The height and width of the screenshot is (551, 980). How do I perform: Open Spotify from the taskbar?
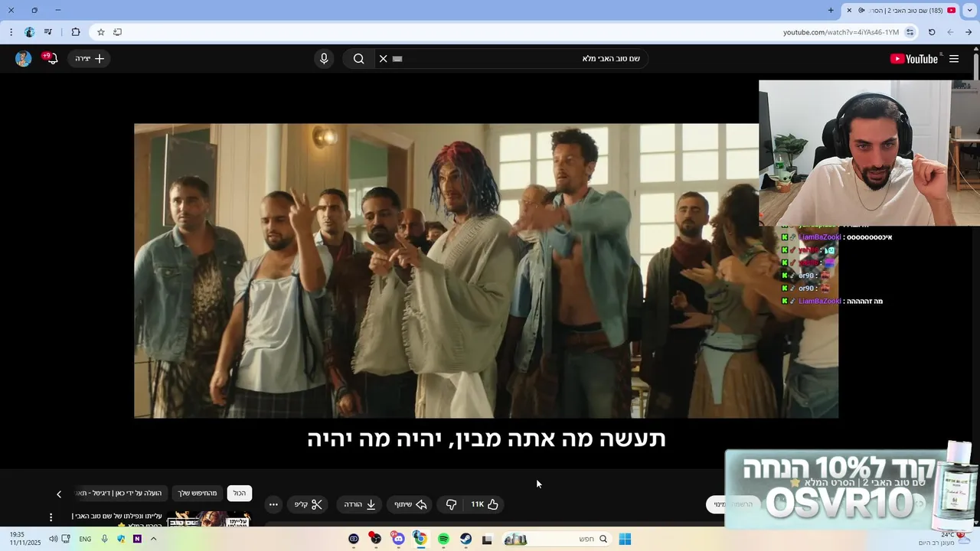click(443, 539)
